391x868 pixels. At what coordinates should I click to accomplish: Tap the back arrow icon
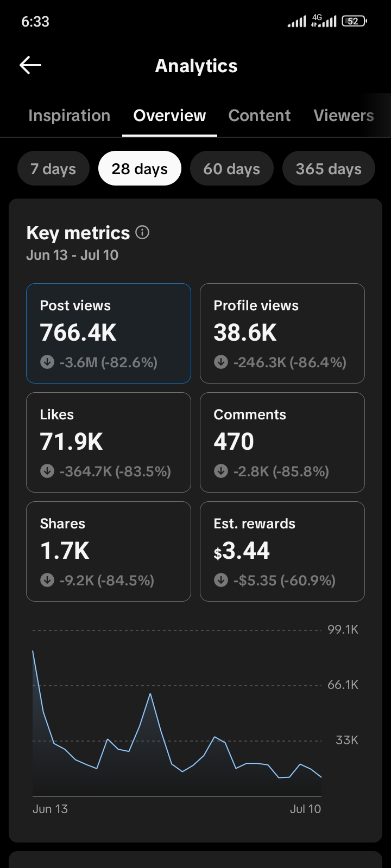point(30,66)
